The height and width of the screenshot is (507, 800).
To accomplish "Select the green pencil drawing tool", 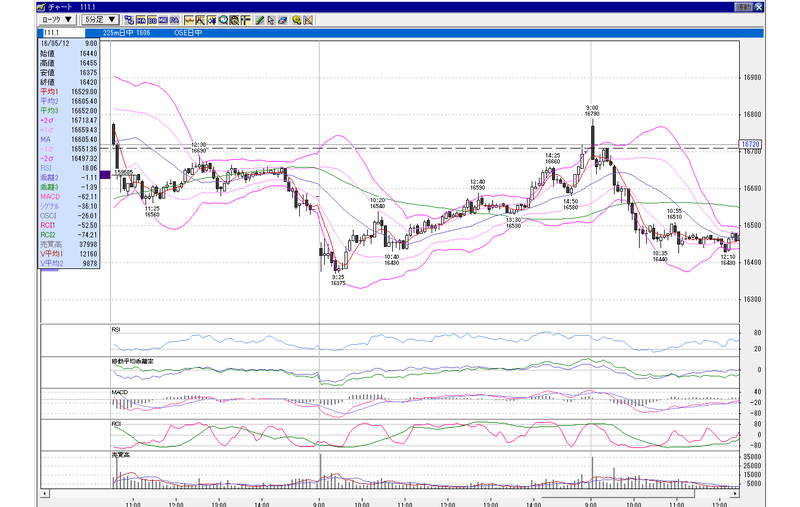I will [x=260, y=20].
